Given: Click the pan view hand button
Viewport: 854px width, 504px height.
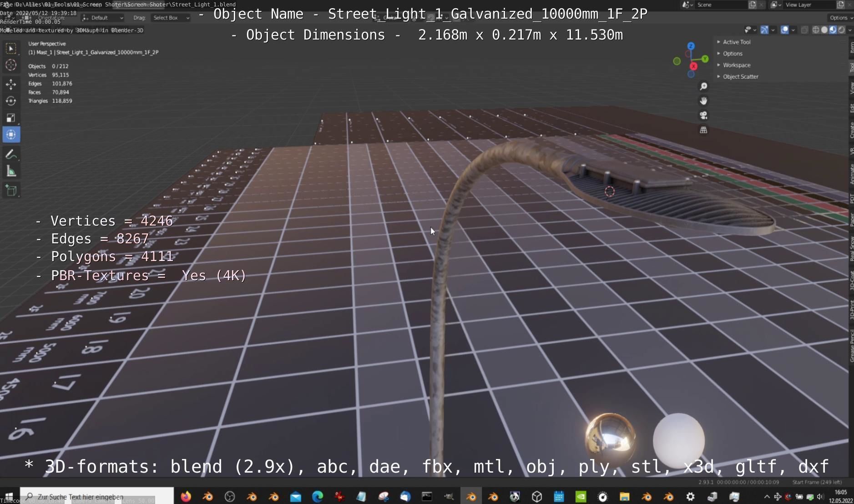Looking at the screenshot, I should click(x=703, y=101).
